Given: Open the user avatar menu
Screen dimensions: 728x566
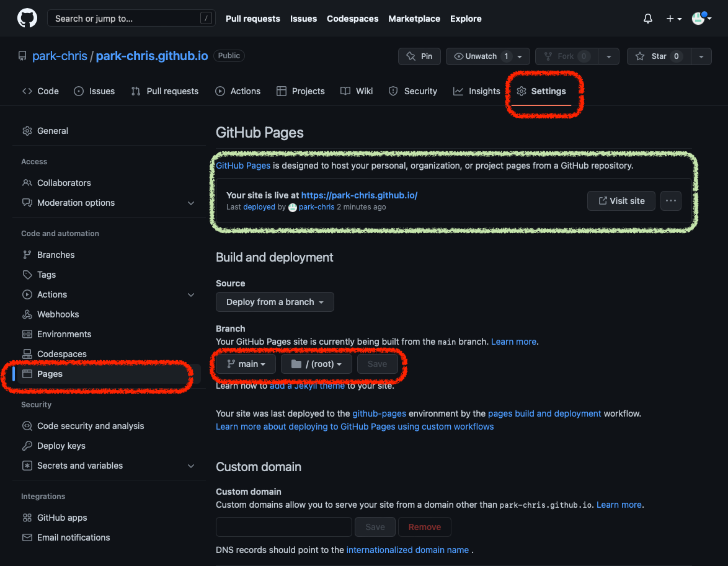Looking at the screenshot, I should 701,19.
